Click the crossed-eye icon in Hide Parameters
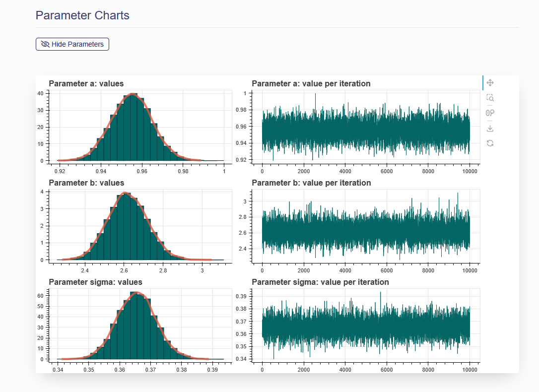539x392 pixels. tap(45, 44)
